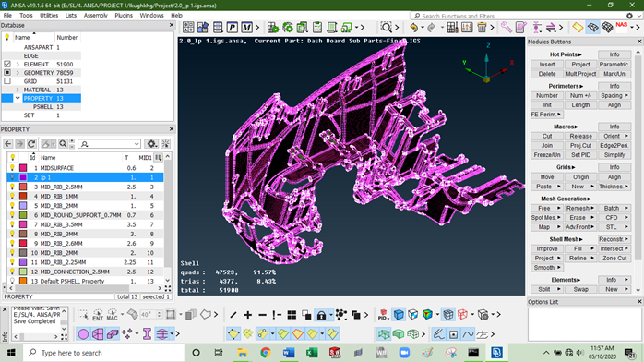Click the blue shaded cube view icon
This screenshot has height=362, width=644.
click(399, 315)
